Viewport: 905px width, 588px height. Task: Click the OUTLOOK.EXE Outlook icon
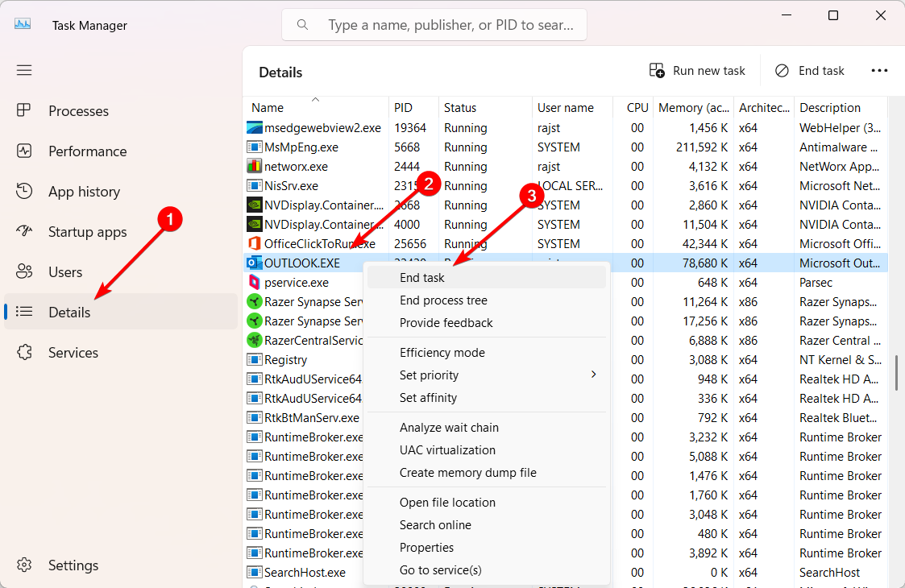click(x=254, y=263)
